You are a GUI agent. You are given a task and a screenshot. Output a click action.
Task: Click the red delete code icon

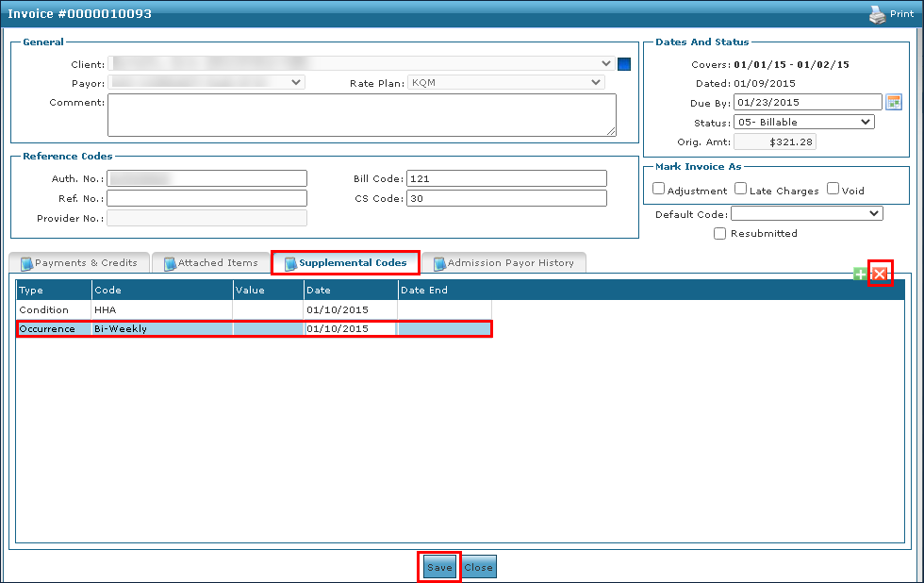[880, 274]
